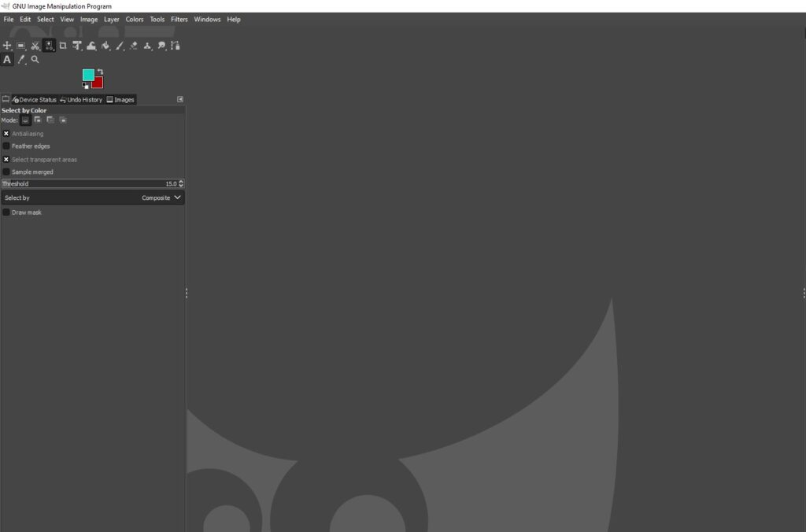Disable the Antialiasing checkbox
Viewport: 806px width, 532px height.
tap(6, 134)
